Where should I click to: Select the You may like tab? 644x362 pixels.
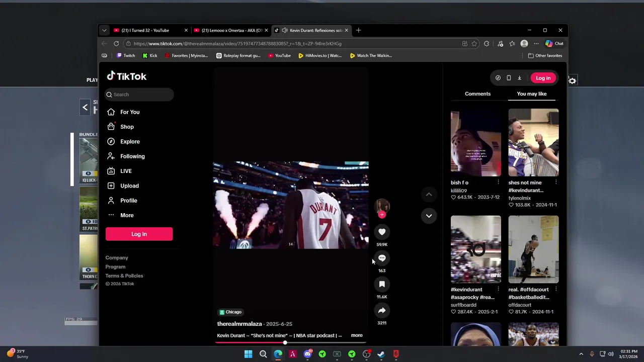(531, 94)
